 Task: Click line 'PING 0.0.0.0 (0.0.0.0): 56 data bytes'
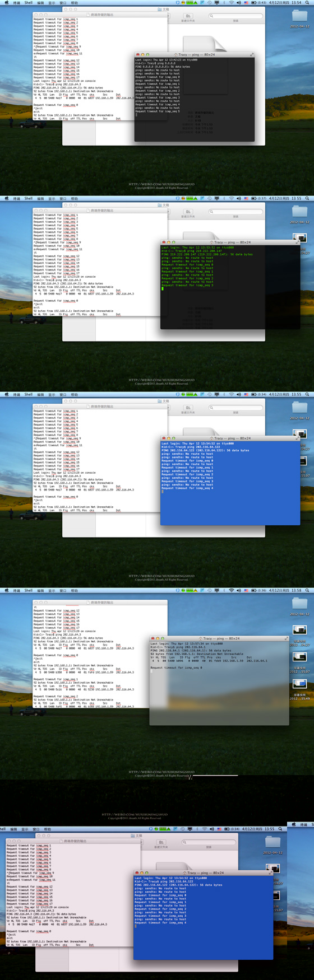pos(163,67)
